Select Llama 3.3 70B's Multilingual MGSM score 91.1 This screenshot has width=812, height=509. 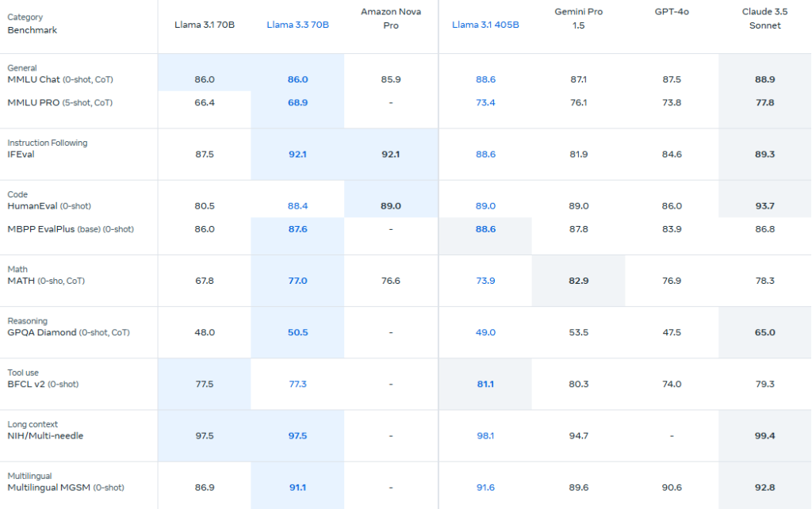coord(298,488)
